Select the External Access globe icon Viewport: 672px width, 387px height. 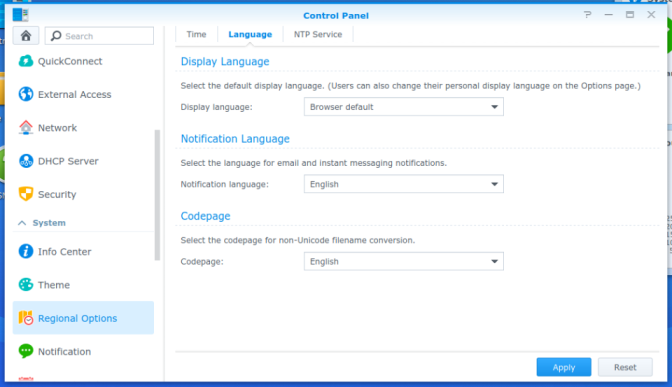pyautogui.click(x=26, y=94)
